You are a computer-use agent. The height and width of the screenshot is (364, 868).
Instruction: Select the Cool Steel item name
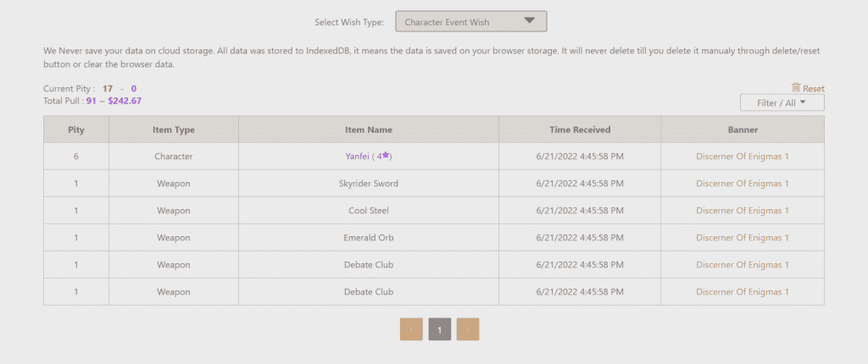369,211
